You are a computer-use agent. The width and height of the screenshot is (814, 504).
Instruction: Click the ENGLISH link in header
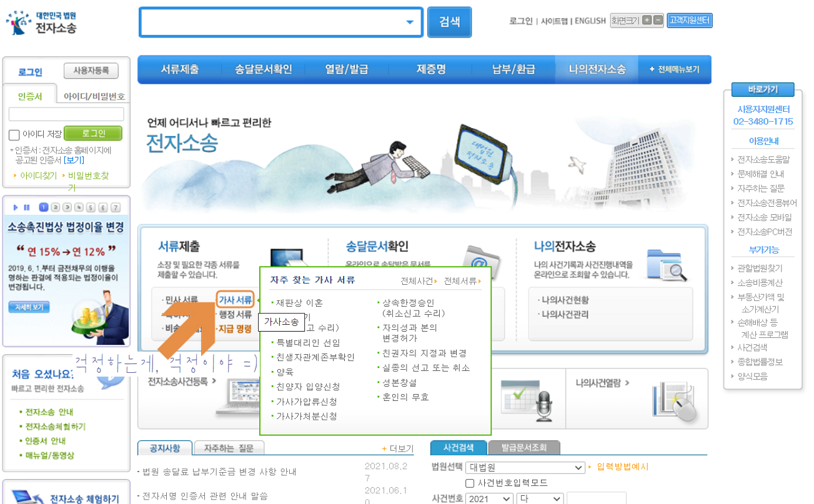point(590,21)
